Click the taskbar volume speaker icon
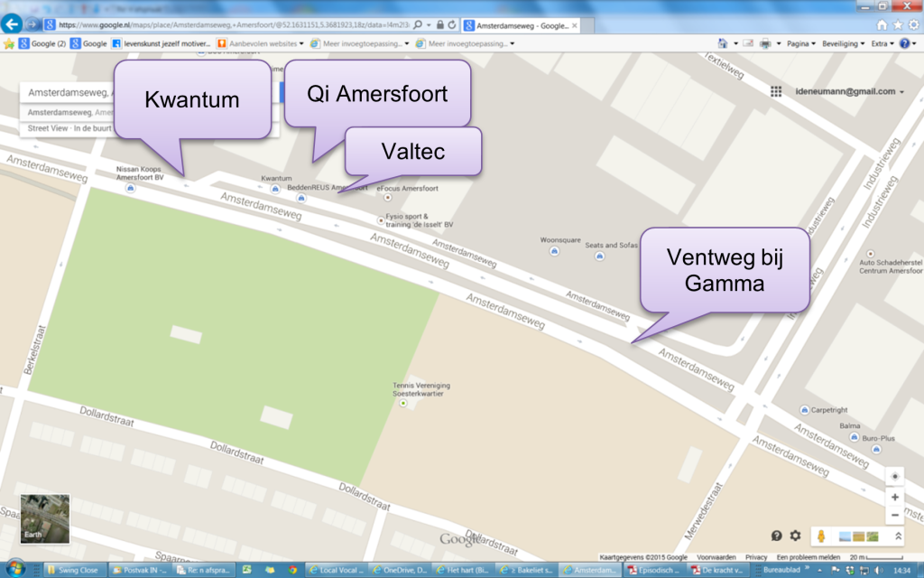 click(879, 571)
